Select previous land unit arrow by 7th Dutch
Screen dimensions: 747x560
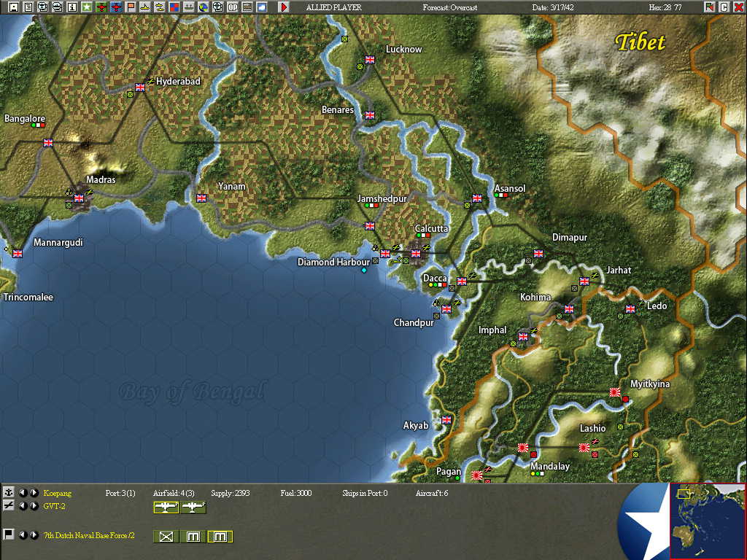23,534
